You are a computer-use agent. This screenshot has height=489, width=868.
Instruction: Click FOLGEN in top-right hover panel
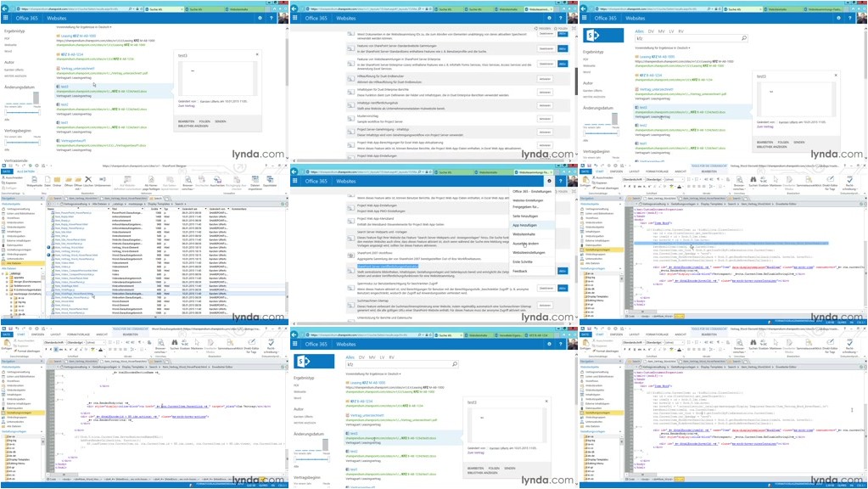click(x=783, y=143)
